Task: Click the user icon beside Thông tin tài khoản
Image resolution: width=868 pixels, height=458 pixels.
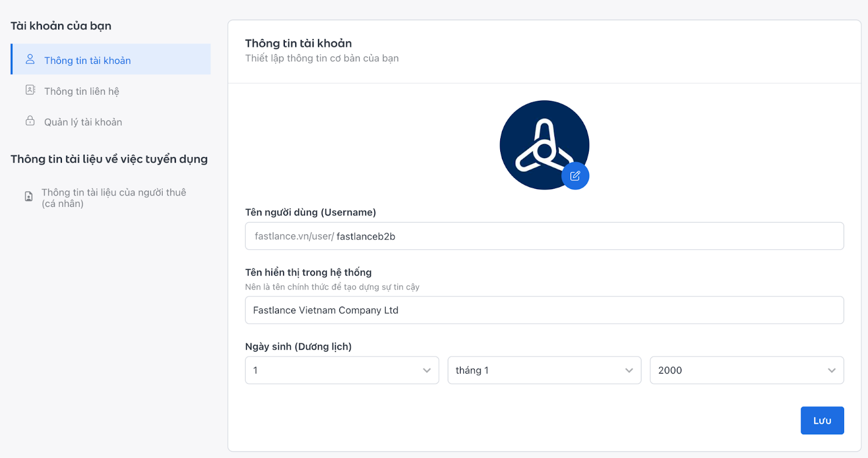Action: pyautogui.click(x=30, y=59)
